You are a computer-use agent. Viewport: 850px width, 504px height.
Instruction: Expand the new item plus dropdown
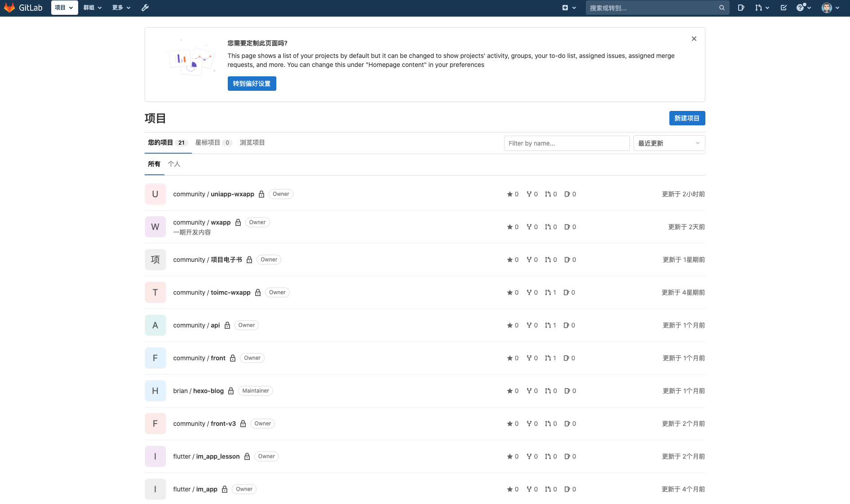(x=569, y=8)
